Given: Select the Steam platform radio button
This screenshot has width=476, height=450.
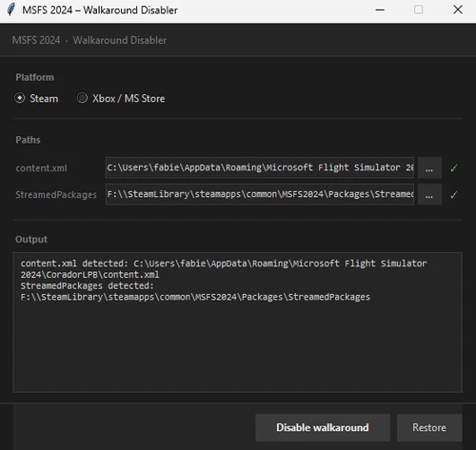Looking at the screenshot, I should tap(20, 98).
